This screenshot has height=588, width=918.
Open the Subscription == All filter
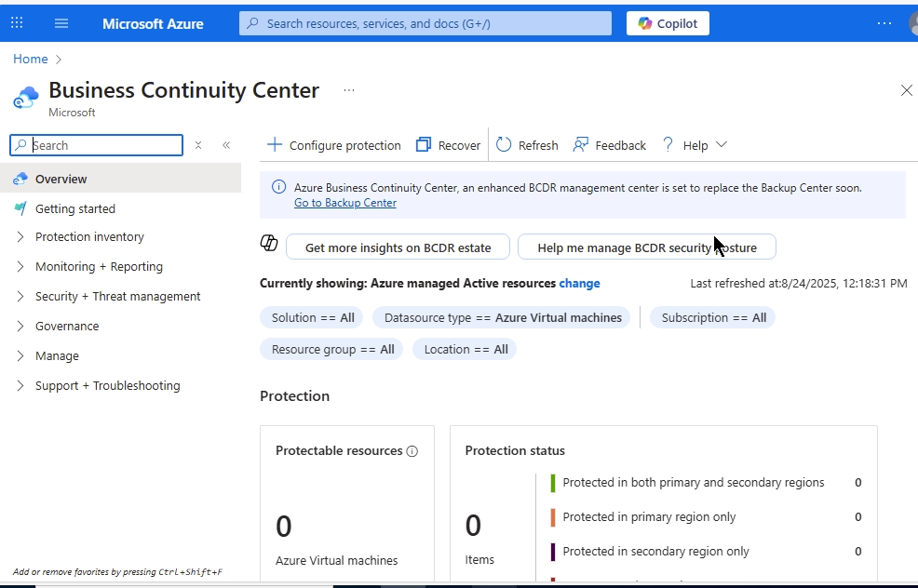coord(713,317)
